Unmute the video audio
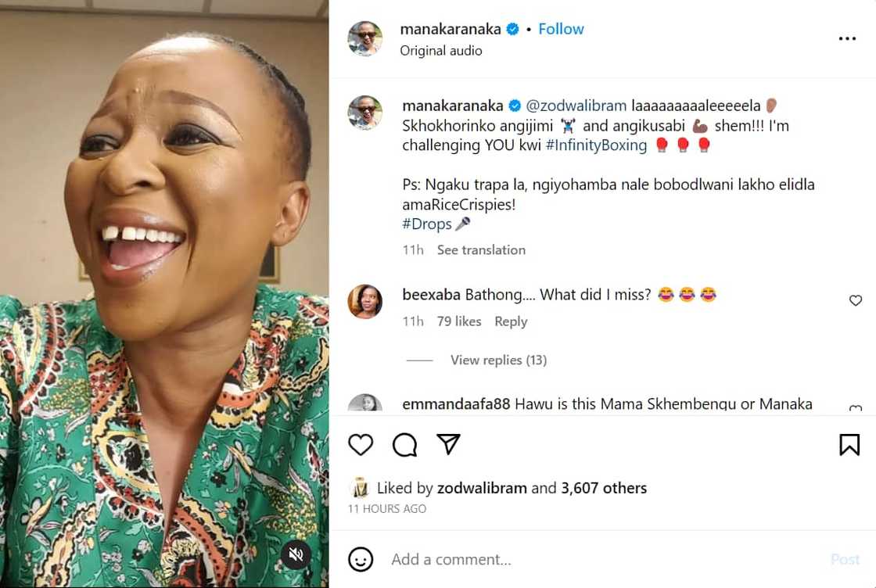 coord(296,555)
